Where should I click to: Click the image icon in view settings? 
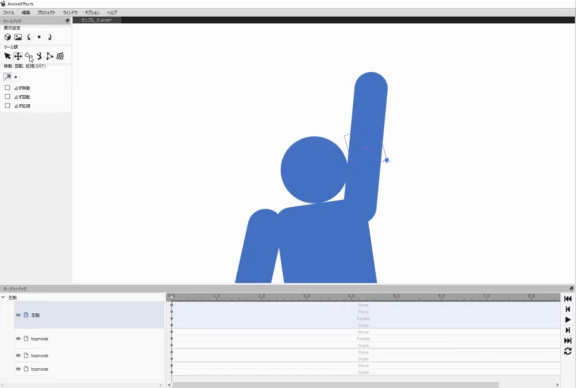pos(18,37)
